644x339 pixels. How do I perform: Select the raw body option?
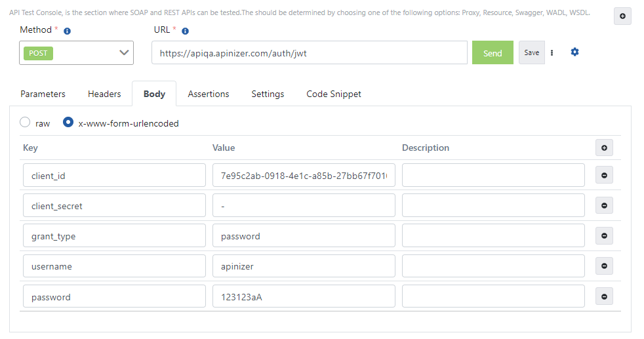(x=26, y=123)
